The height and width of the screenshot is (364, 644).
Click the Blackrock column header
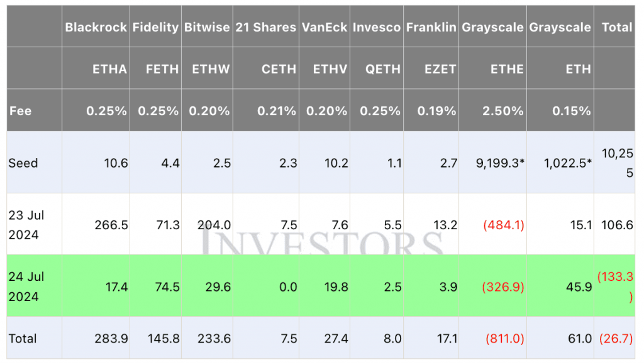coord(96,27)
